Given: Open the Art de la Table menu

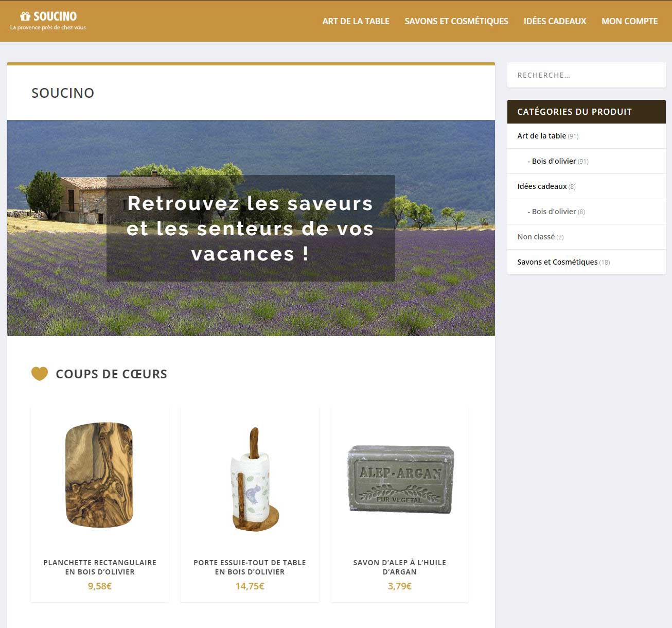Looking at the screenshot, I should (x=356, y=21).
